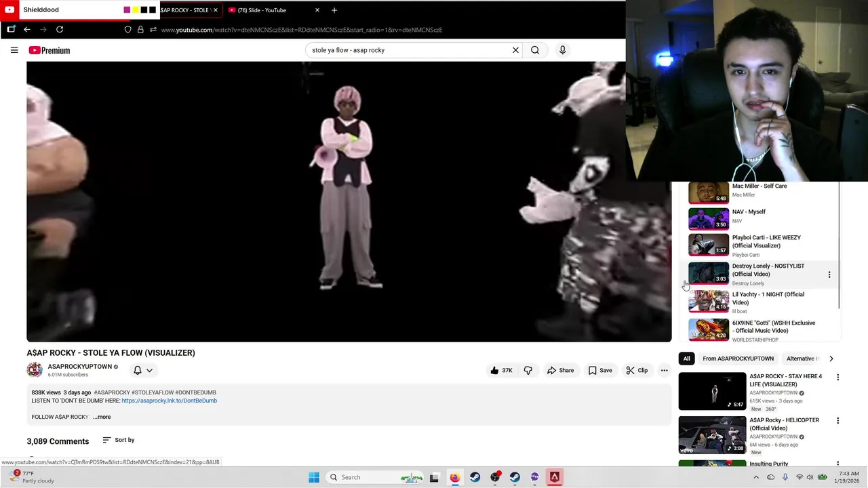Open ASAPROCKYUPTOWN channel name link

[79, 367]
